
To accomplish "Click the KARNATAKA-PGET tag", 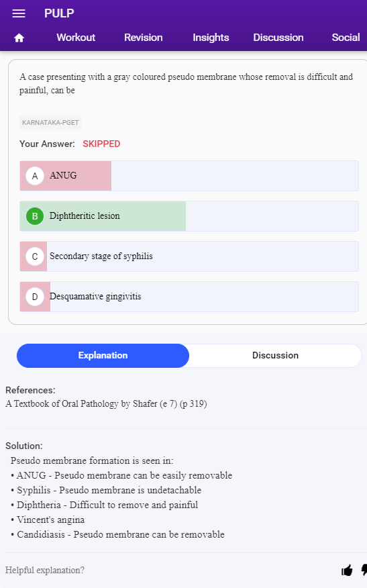I will 50,123.
